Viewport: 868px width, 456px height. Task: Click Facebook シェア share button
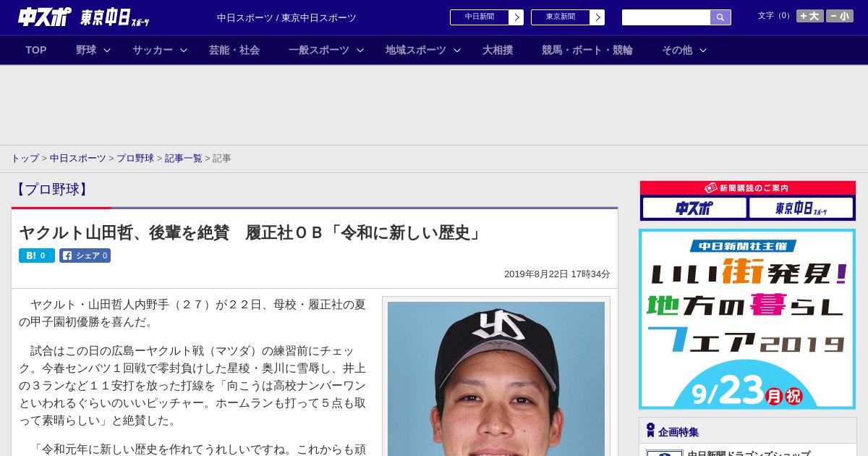(x=85, y=256)
